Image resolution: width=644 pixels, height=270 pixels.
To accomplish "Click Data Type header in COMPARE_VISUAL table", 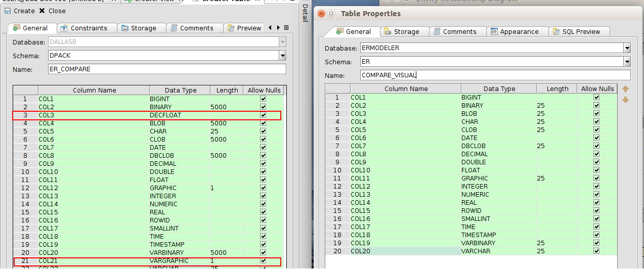I will 499,88.
